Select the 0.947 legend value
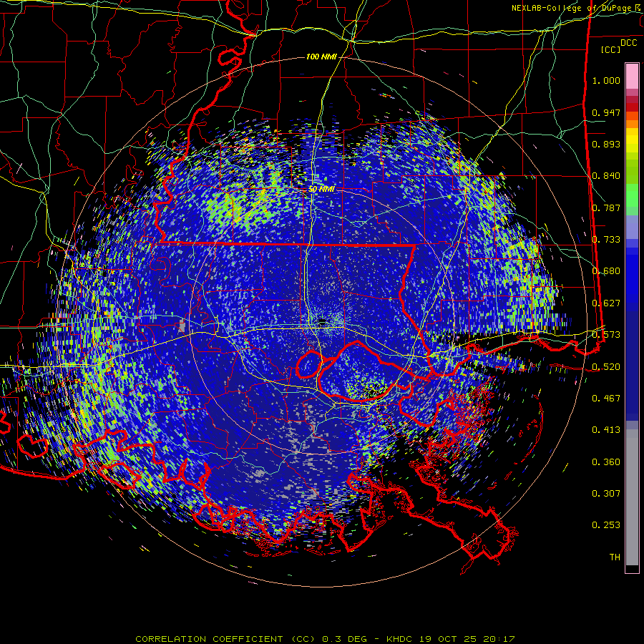644x644 pixels. (606, 112)
